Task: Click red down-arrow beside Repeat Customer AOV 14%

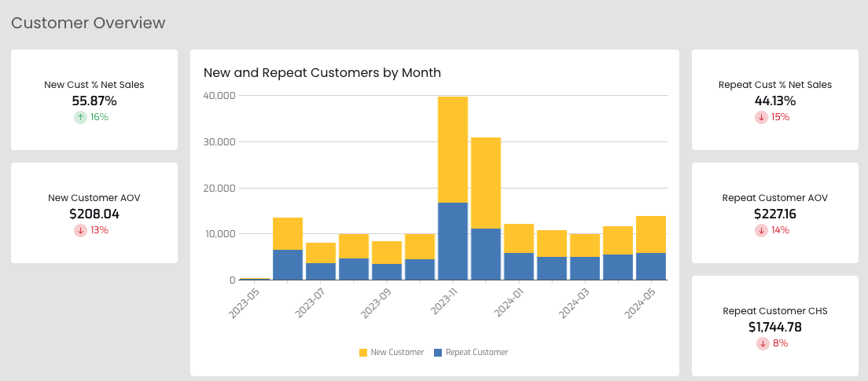Action: tap(761, 230)
